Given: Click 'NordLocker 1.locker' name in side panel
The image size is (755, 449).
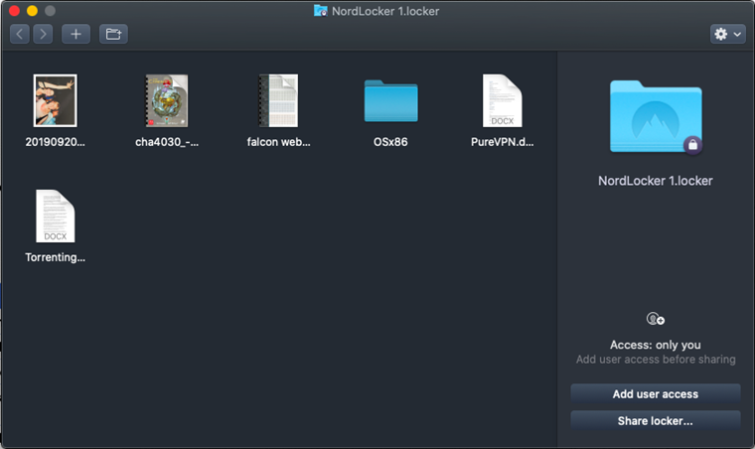Looking at the screenshot, I should [655, 181].
